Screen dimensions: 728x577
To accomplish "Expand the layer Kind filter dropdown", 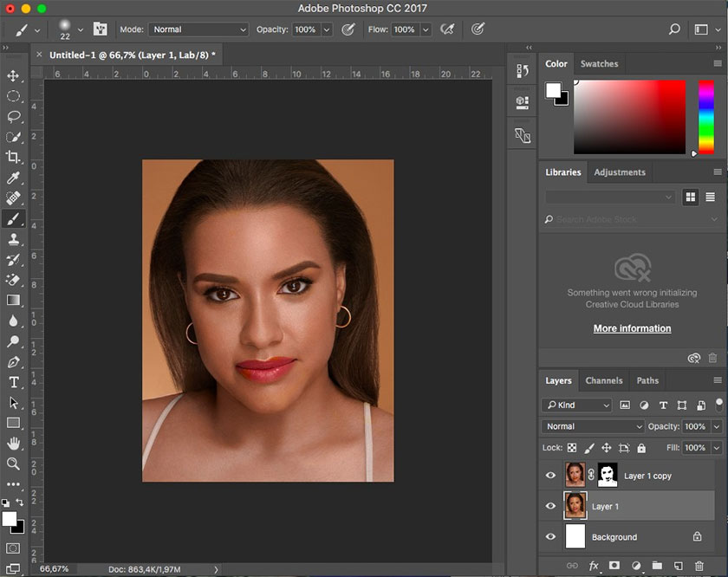I will 577,405.
